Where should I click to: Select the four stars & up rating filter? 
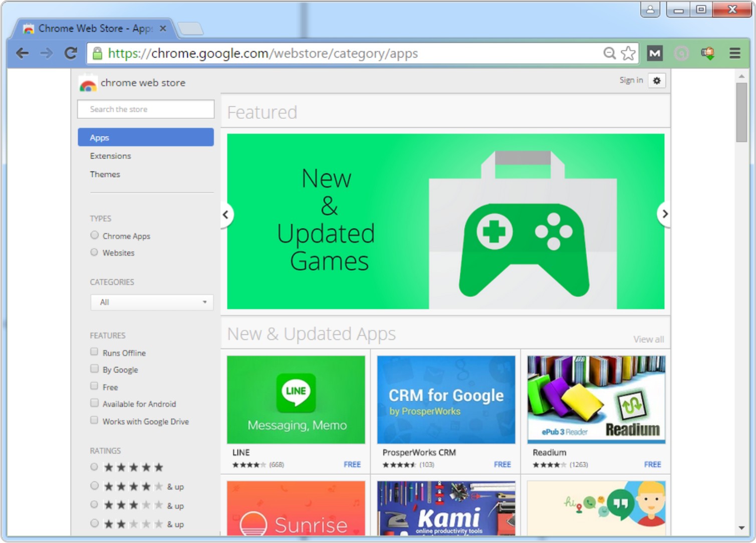(94, 486)
